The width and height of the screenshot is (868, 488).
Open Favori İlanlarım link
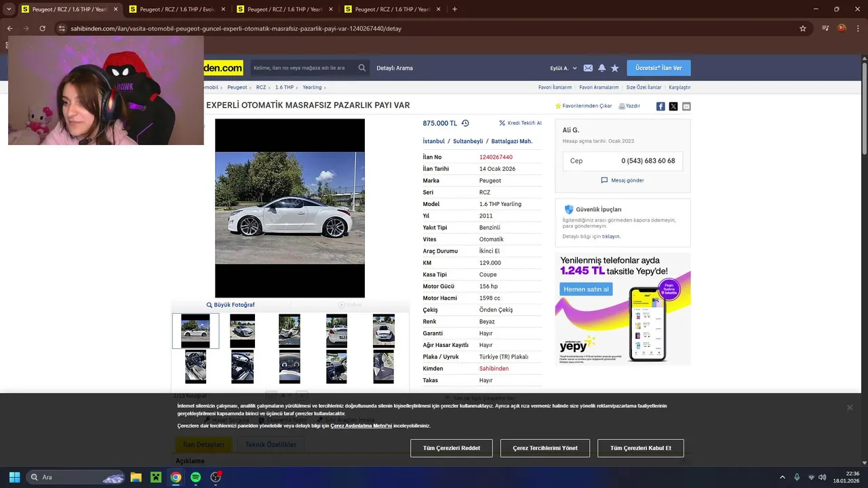point(555,87)
